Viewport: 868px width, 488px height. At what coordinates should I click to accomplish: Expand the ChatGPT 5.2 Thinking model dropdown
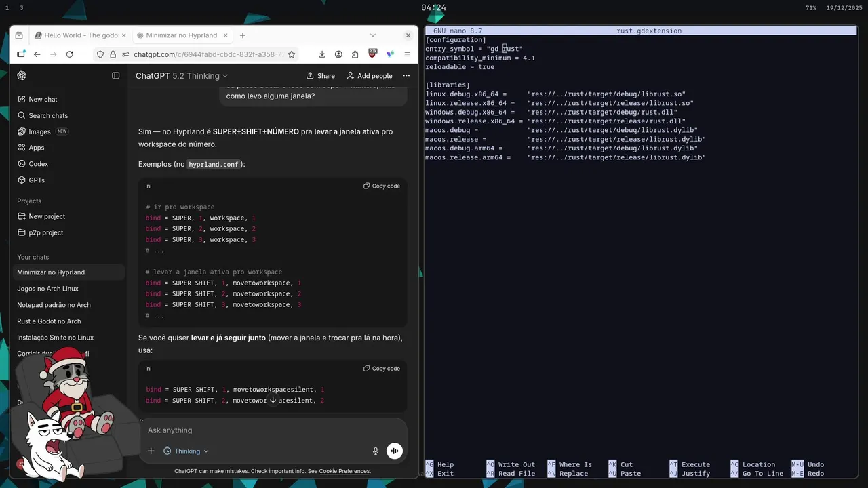[182, 76]
